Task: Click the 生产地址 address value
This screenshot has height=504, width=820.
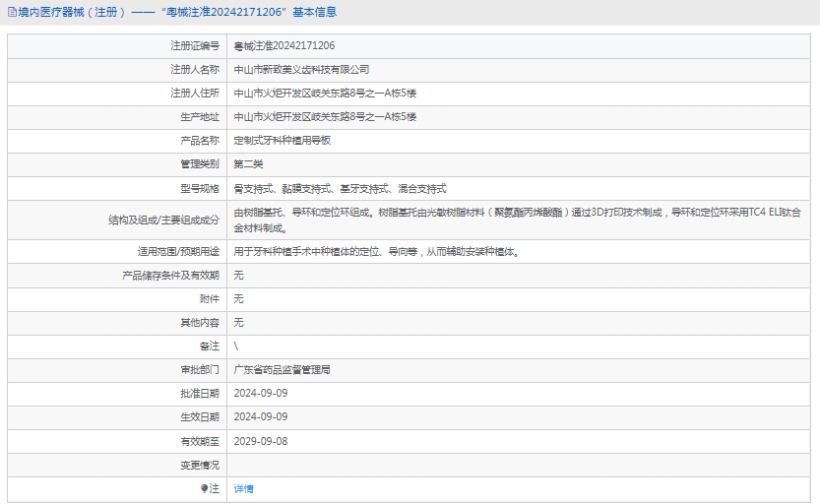Action: (x=325, y=116)
